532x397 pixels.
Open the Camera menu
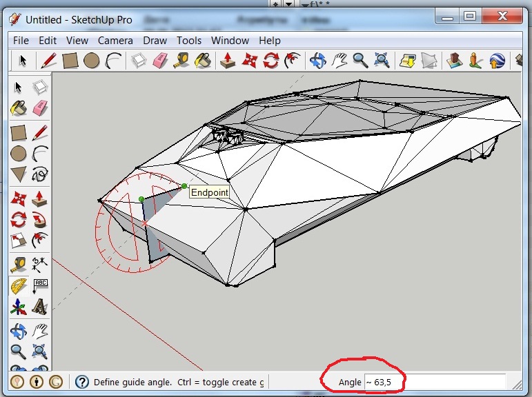point(115,41)
